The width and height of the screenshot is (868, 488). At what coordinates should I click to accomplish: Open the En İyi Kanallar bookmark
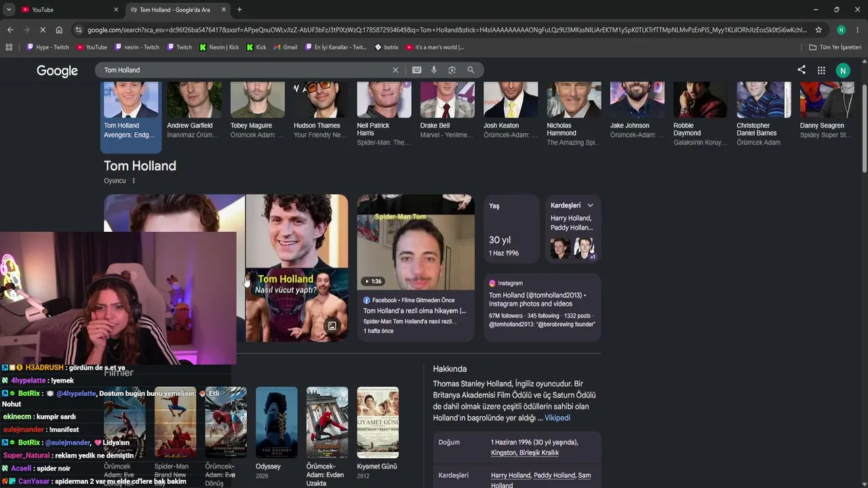coord(336,47)
